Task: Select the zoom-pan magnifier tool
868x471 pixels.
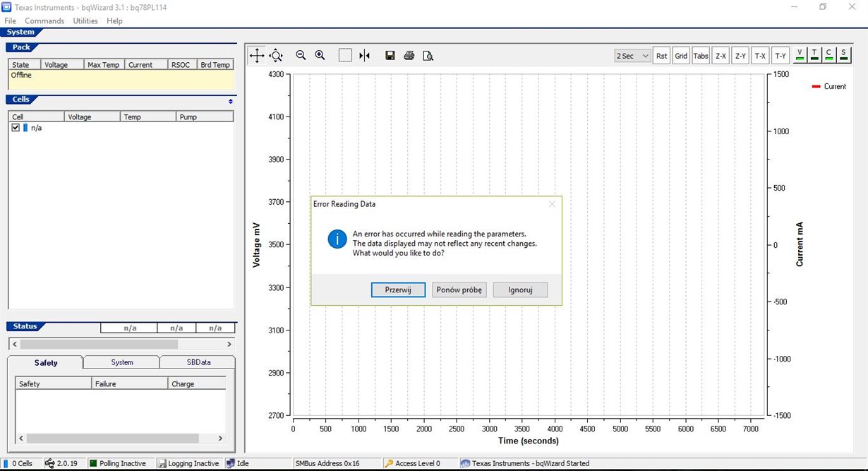Action: coord(276,56)
